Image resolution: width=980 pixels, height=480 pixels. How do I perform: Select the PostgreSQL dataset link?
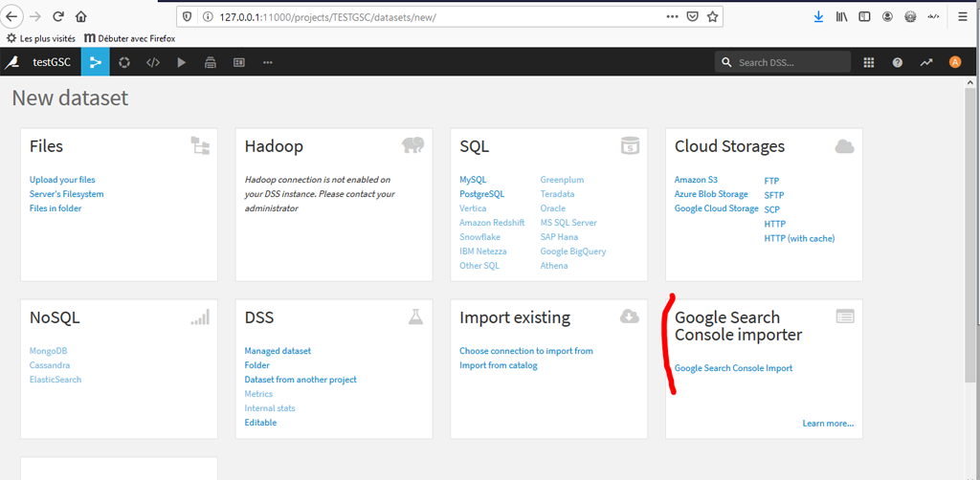[481, 194]
